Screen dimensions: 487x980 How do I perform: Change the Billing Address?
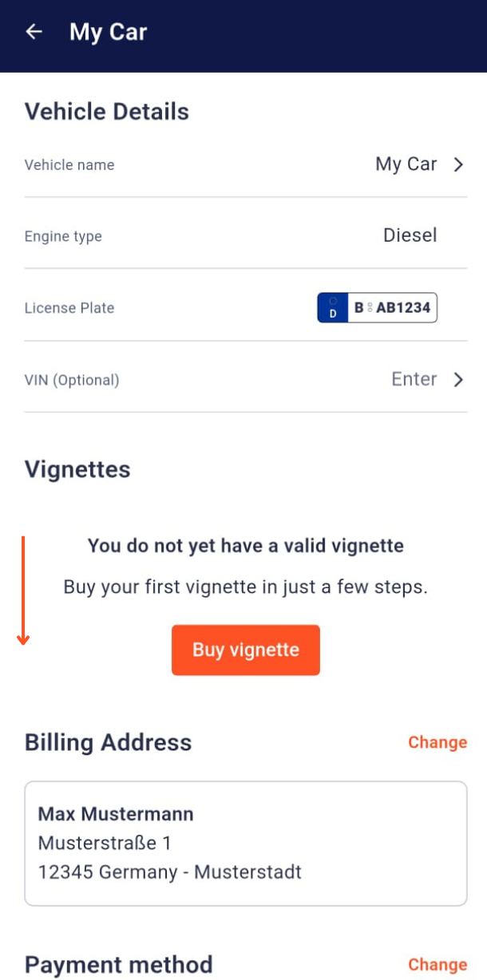pyautogui.click(x=437, y=742)
